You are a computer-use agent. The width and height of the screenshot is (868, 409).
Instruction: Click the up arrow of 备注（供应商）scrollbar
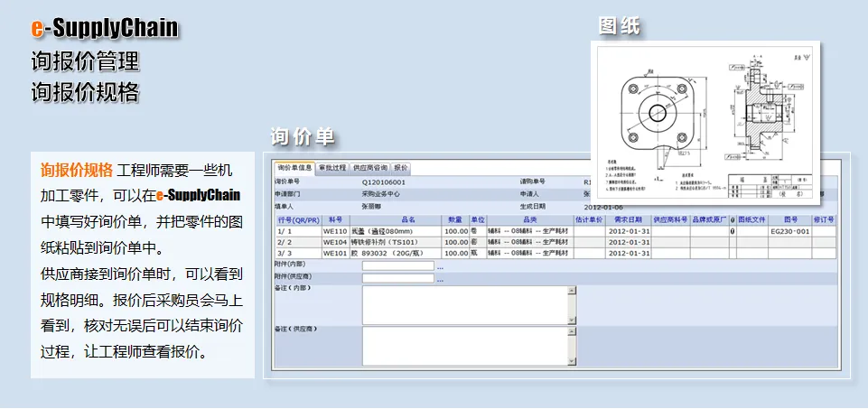click(x=573, y=331)
